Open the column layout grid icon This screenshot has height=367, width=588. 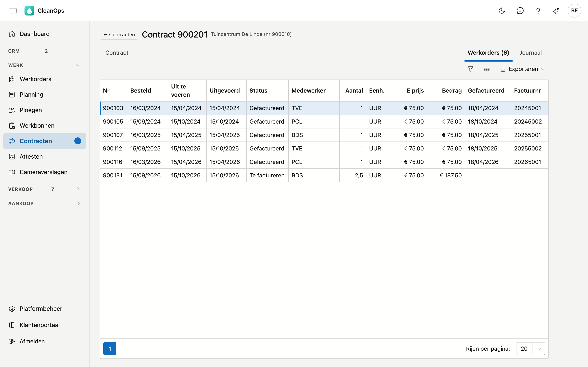click(x=487, y=69)
